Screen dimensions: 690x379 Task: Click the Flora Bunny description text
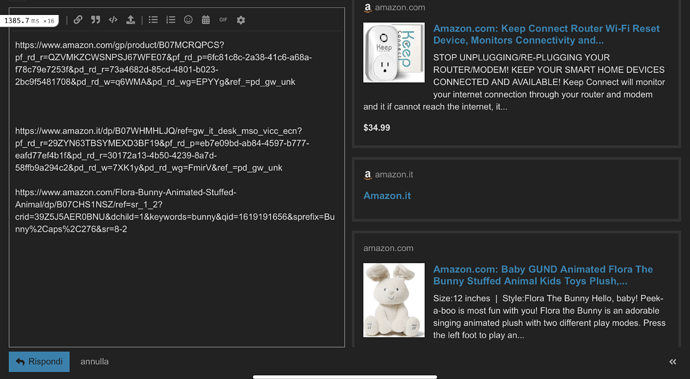(549, 316)
